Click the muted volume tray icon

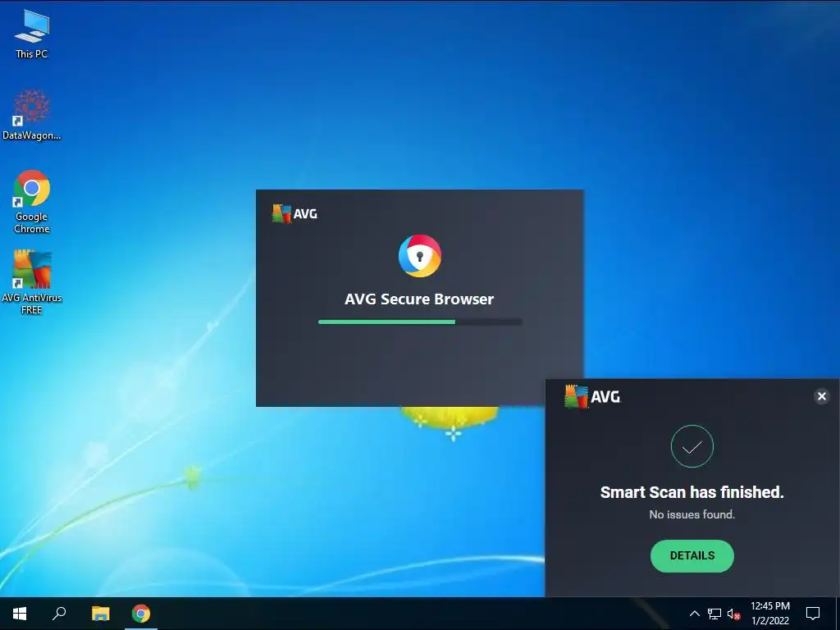(x=733, y=614)
